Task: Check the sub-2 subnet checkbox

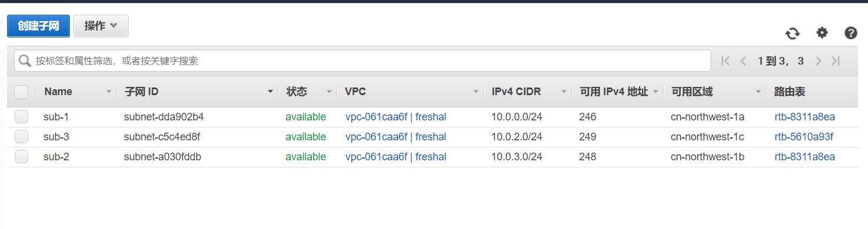Action: click(22, 157)
